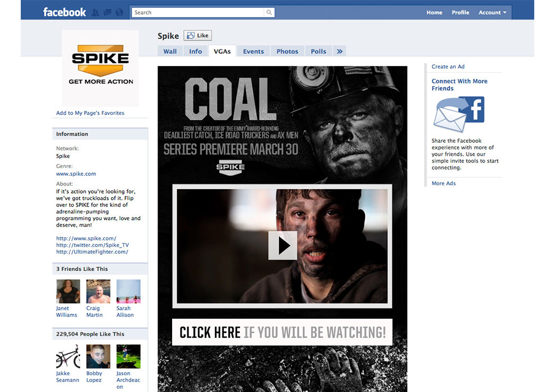555x392 pixels.
Task: Expand more tabs with double chevron
Action: [x=339, y=52]
